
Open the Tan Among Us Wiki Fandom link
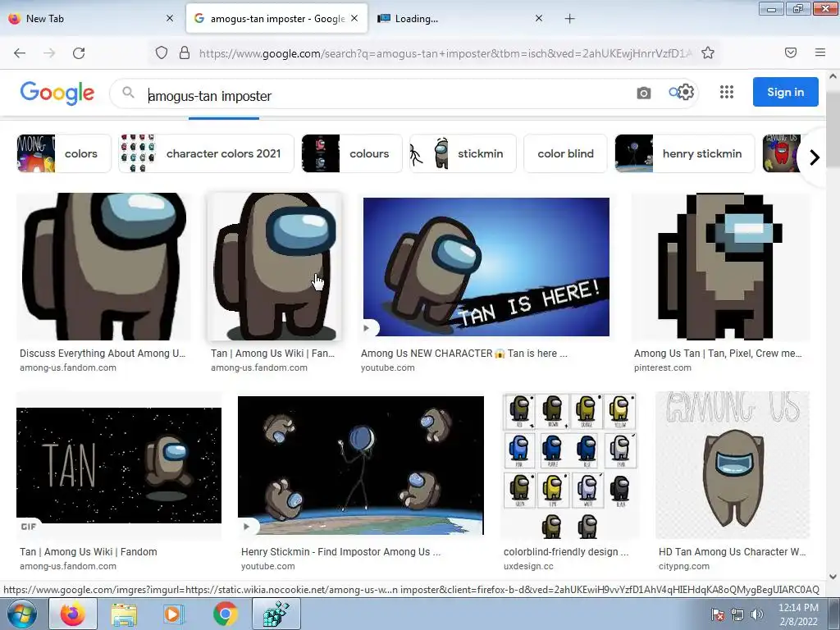(89, 552)
